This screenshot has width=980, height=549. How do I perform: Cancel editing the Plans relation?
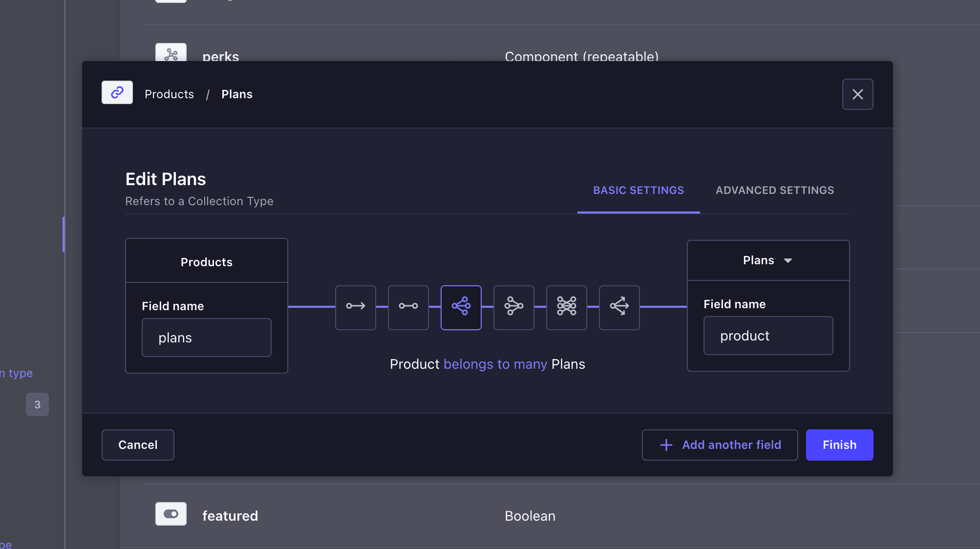tap(138, 445)
